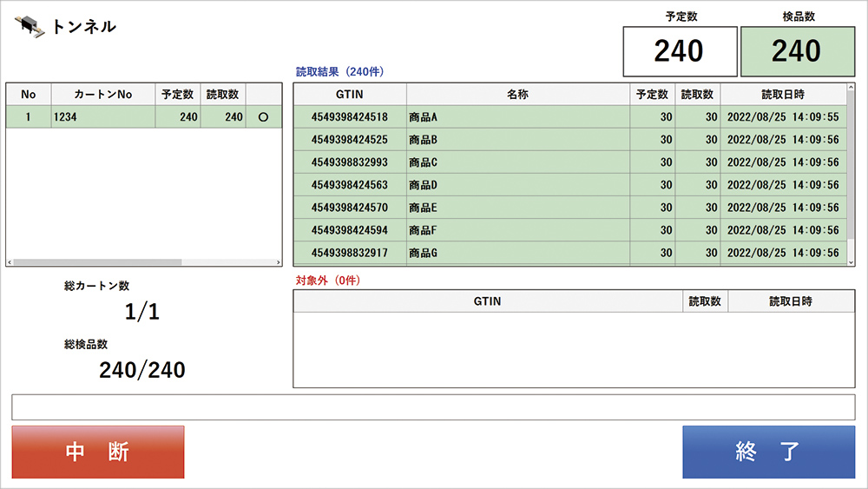Click product name 商品A
The height and width of the screenshot is (489, 868).
(x=424, y=117)
